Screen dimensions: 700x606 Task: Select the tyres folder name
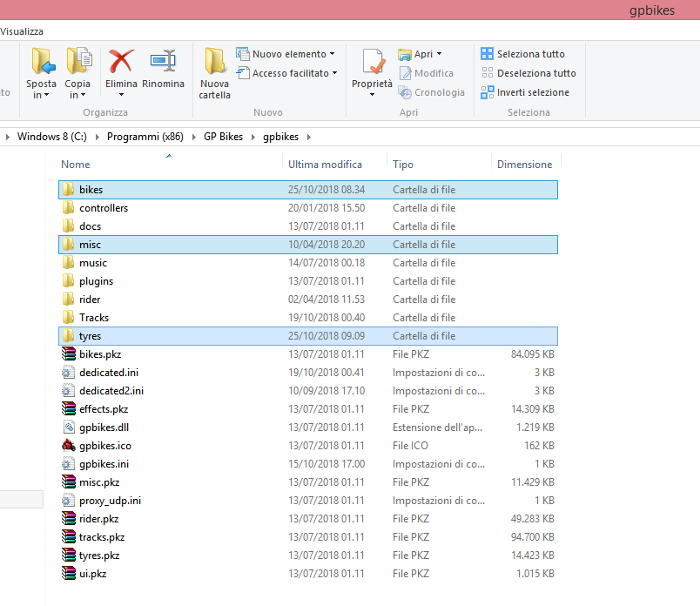pyautogui.click(x=91, y=336)
